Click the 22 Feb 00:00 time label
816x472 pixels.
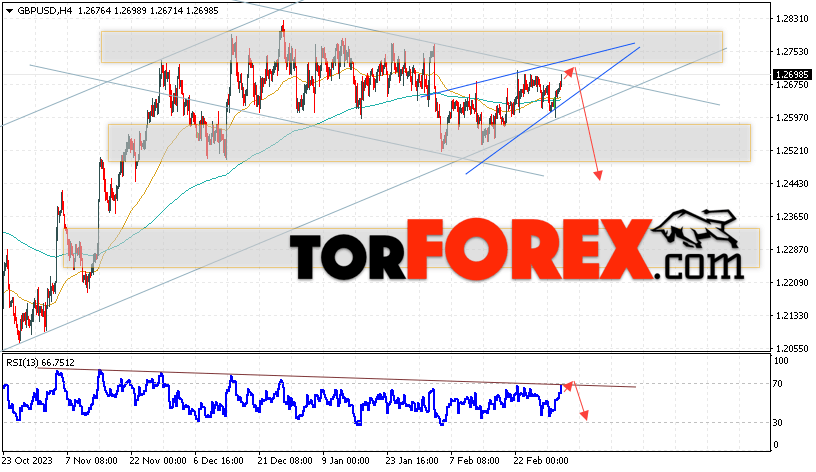click(541, 461)
